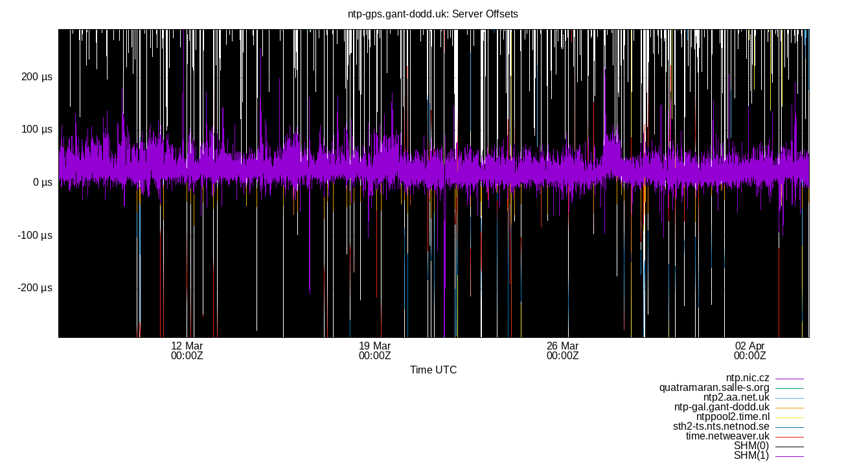This screenshot has height=466, width=868.
Task: Click the sth2-ts.nts.netnod.se legend entry
Action: click(x=721, y=427)
